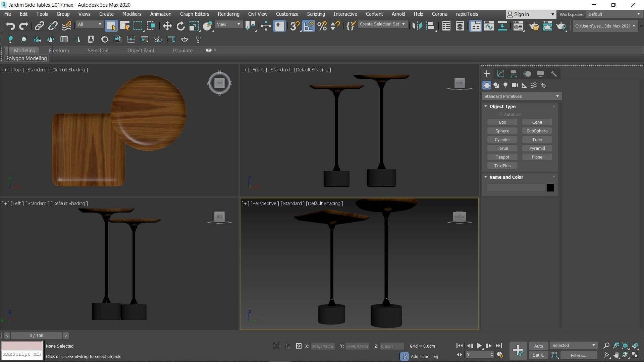Open the View reference coordinate dropdown
Image resolution: width=644 pixels, height=362 pixels.
(x=228, y=24)
